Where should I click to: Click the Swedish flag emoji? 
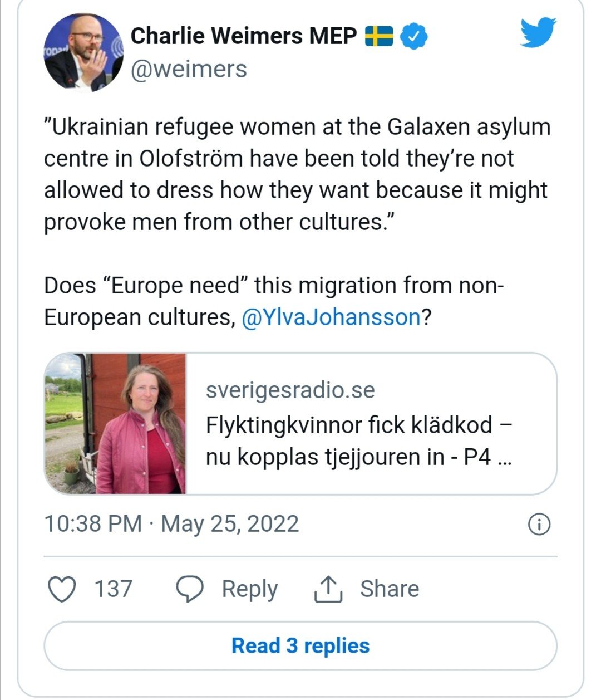[379, 37]
